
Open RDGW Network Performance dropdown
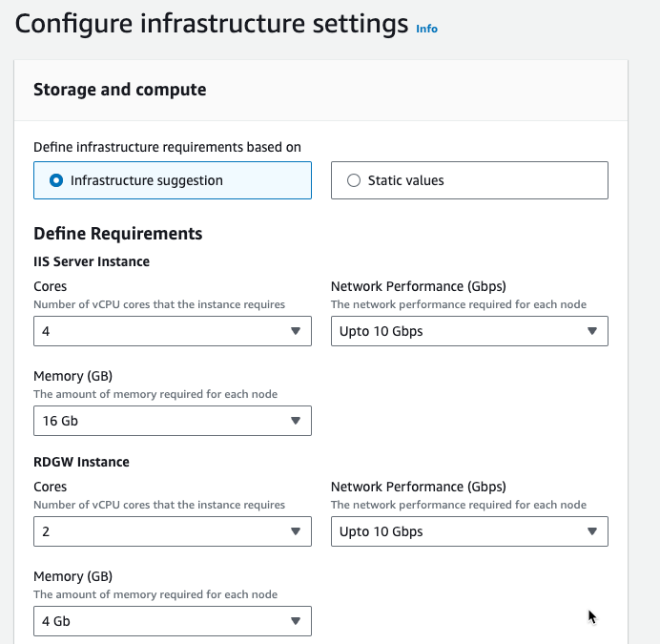(x=469, y=531)
